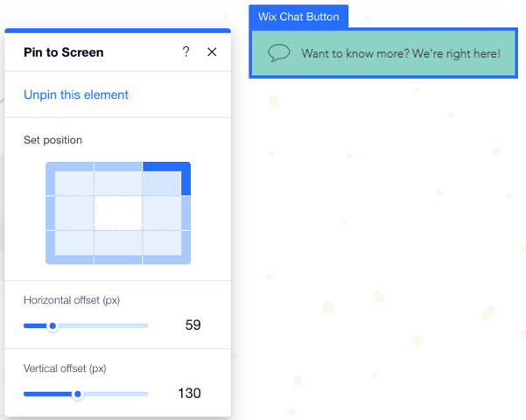
Task: Select the top-right position cell
Action: pos(166,178)
